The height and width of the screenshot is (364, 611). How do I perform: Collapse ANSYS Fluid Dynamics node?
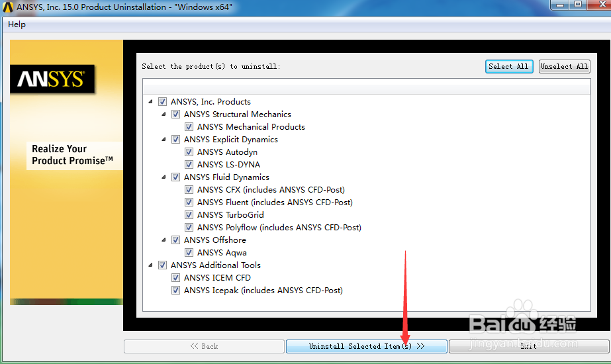[164, 177]
